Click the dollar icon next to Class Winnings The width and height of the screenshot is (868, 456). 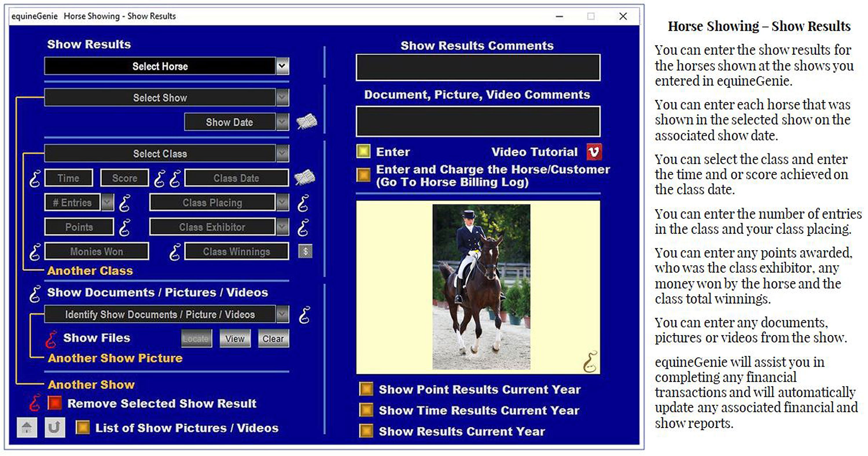[x=305, y=251]
